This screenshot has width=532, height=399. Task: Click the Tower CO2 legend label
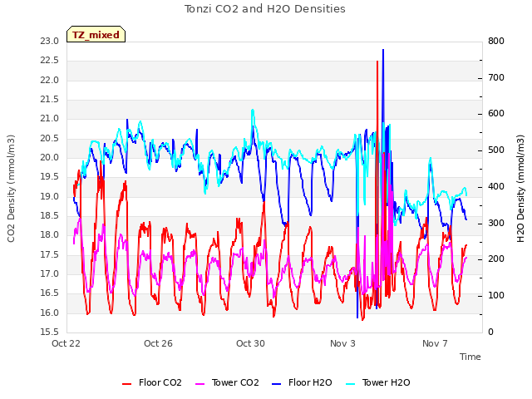click(x=235, y=382)
